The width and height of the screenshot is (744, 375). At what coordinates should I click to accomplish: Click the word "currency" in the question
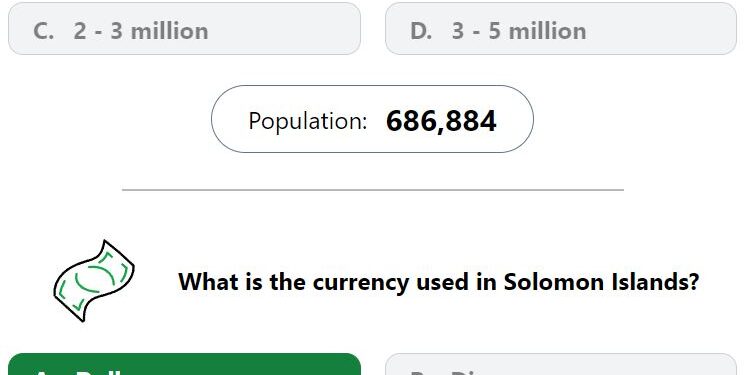click(x=361, y=283)
